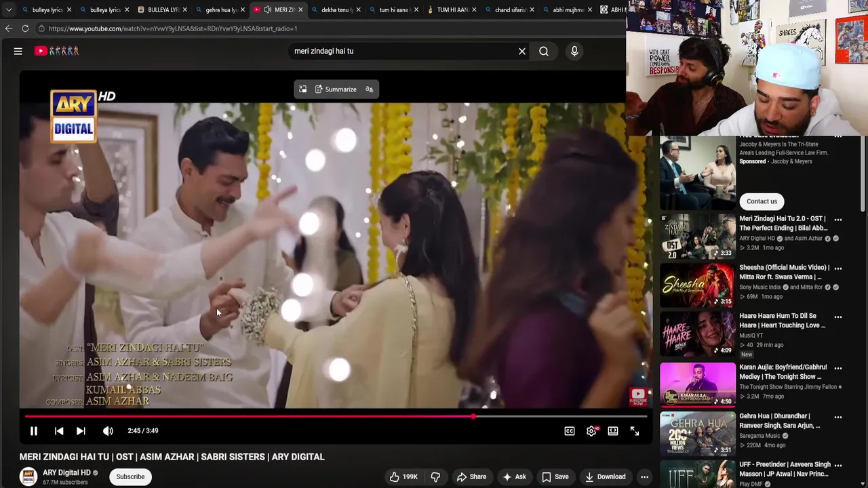Click the translate icon right of Summarize
Screen dimensions: 868x488
point(369,89)
